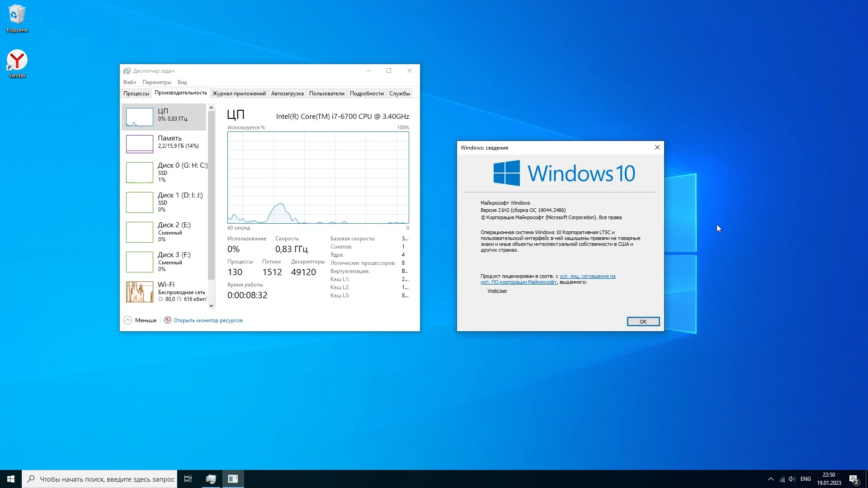Open the Recycle Bin desktop icon
This screenshot has height=488, width=868.
click(x=17, y=15)
